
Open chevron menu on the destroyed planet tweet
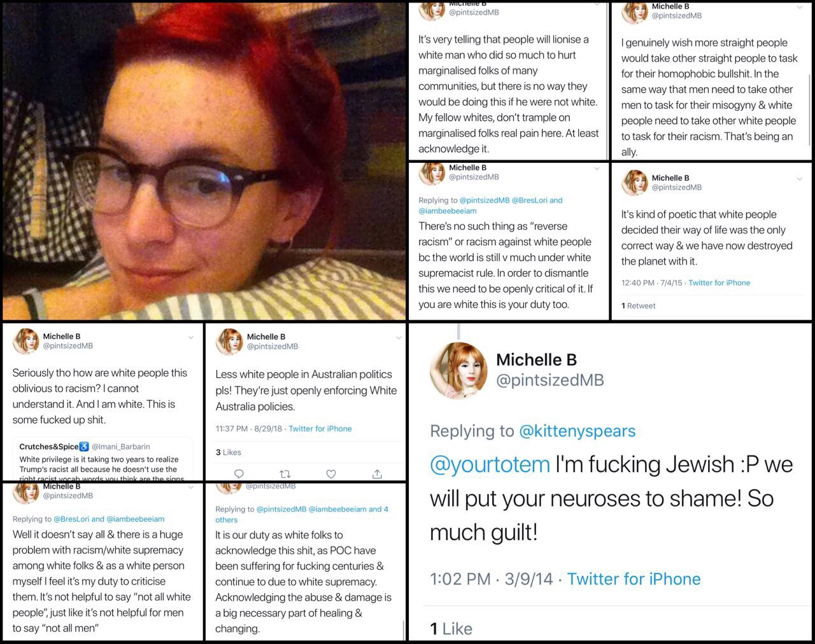pyautogui.click(x=800, y=179)
